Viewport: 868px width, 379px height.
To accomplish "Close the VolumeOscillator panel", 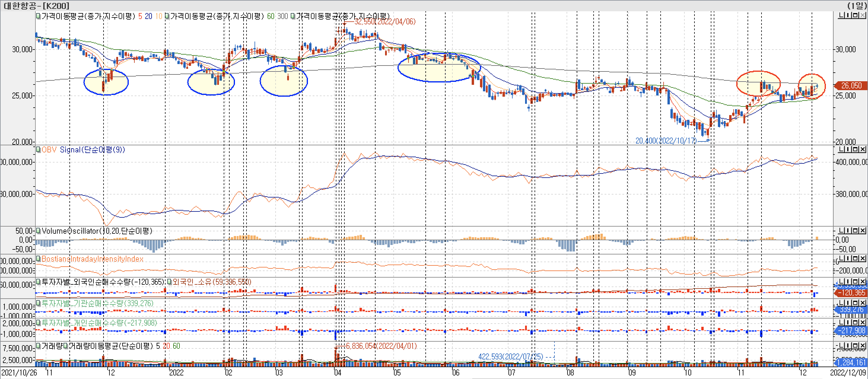I will 863,230.
